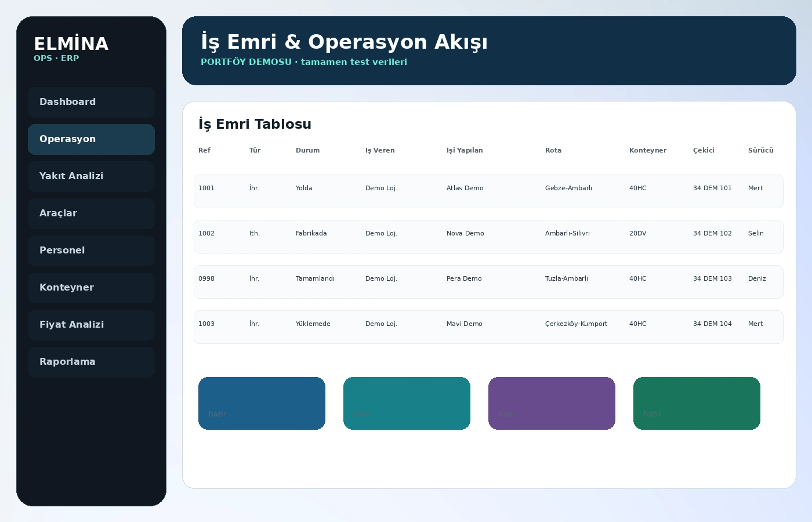This screenshot has width=812, height=522.
Task: Click the Mavi Demo cell
Action: 464,324
